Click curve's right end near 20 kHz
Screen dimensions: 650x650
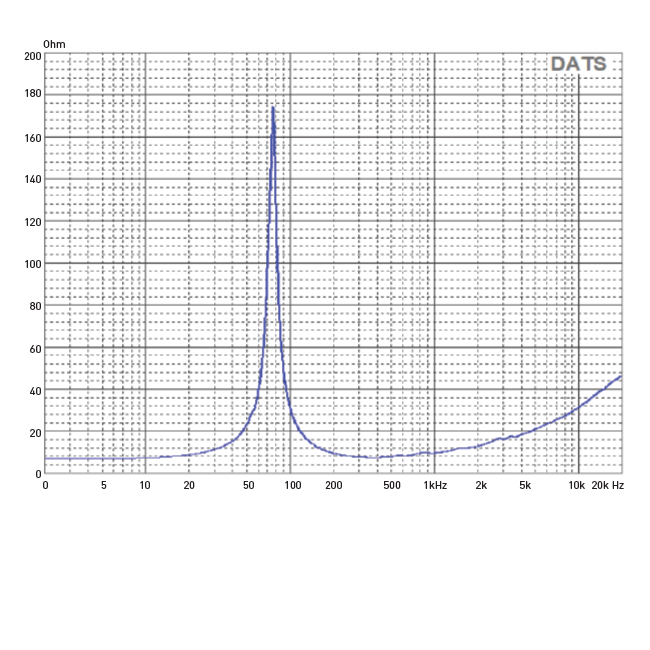click(x=620, y=377)
